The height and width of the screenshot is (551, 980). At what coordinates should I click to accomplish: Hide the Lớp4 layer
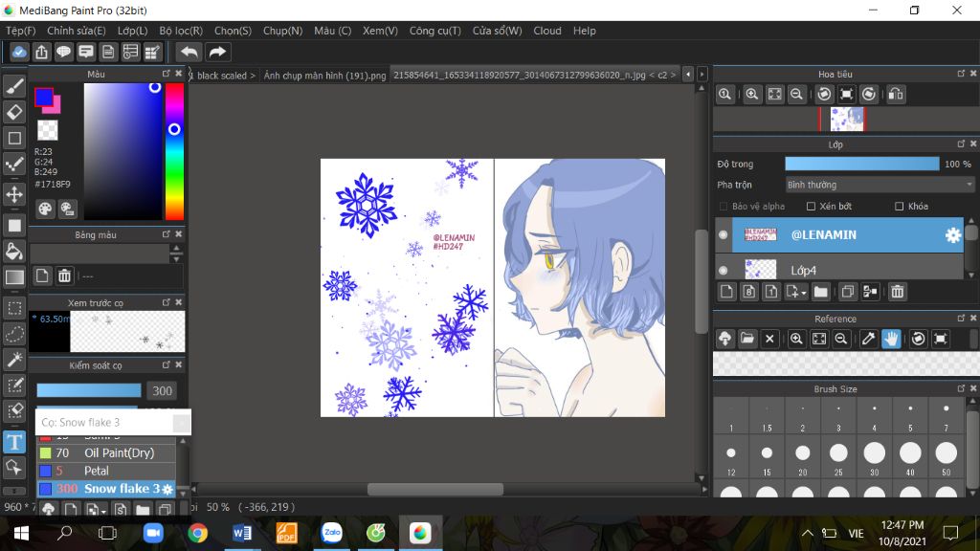[x=724, y=271]
